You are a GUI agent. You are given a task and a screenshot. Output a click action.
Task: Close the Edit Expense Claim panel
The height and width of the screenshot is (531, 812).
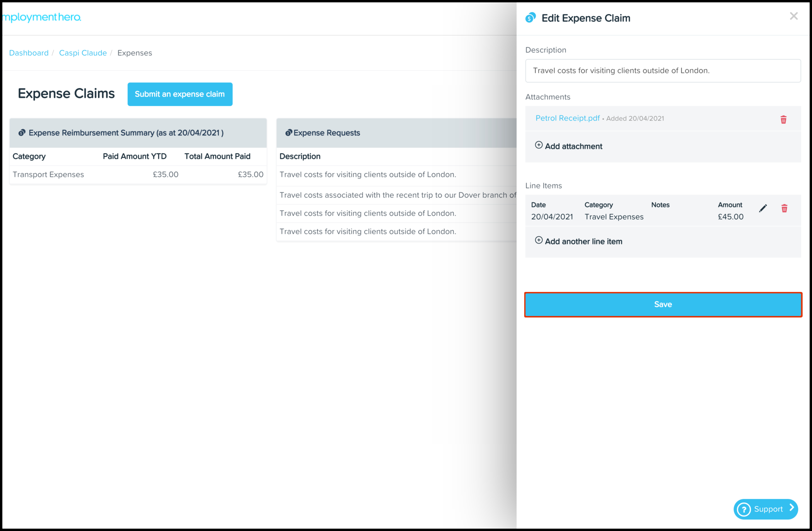(794, 16)
